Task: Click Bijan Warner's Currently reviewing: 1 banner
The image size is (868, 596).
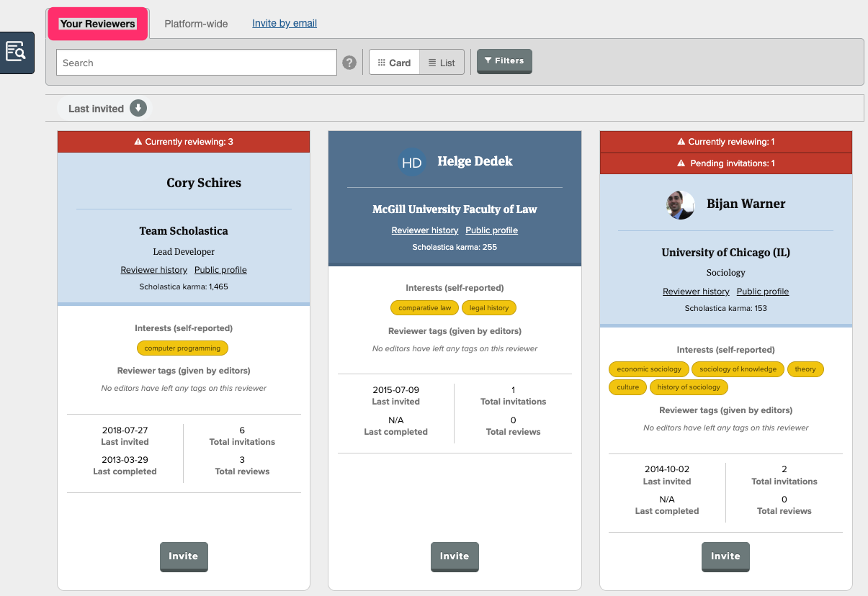Action: tap(726, 142)
